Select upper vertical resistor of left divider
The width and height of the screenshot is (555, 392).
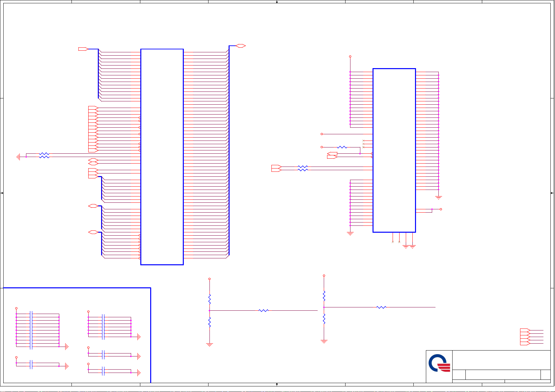209,299
